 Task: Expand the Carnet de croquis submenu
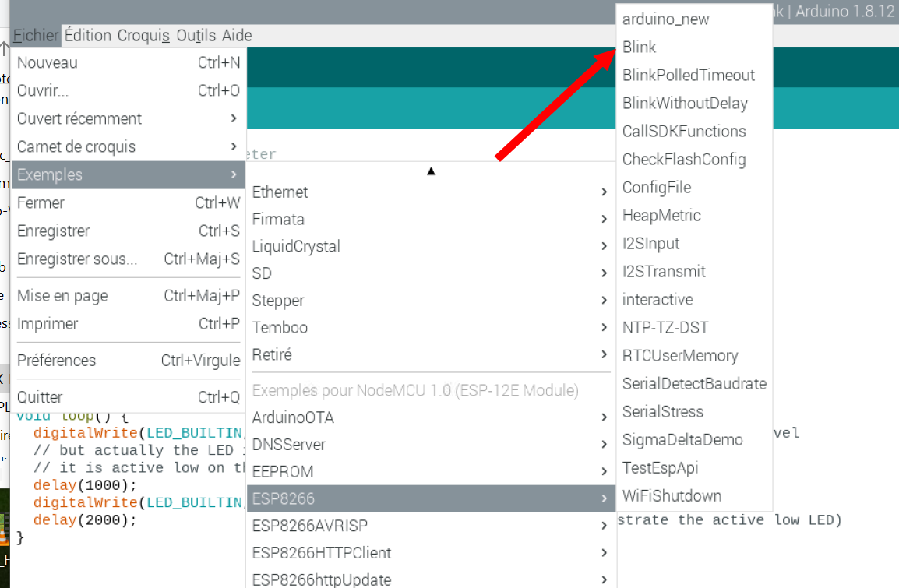(x=129, y=146)
